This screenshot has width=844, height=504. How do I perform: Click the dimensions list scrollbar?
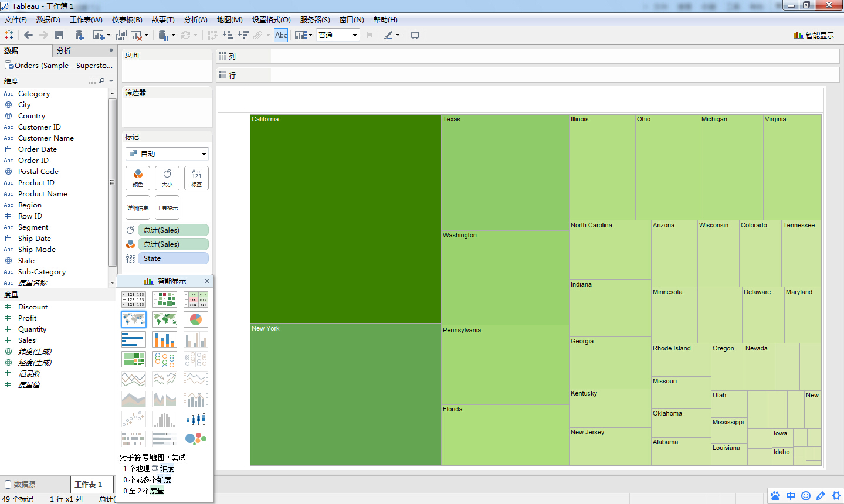[x=112, y=182]
